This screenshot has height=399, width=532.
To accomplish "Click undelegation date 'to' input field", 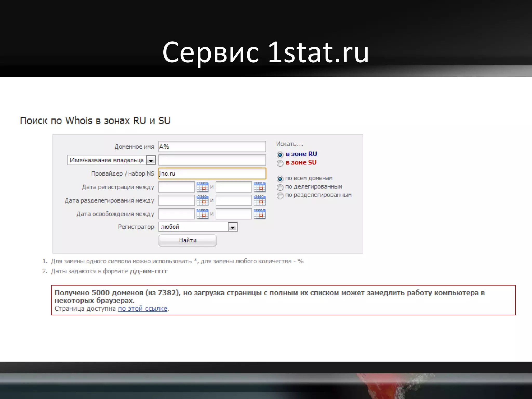I will (234, 200).
